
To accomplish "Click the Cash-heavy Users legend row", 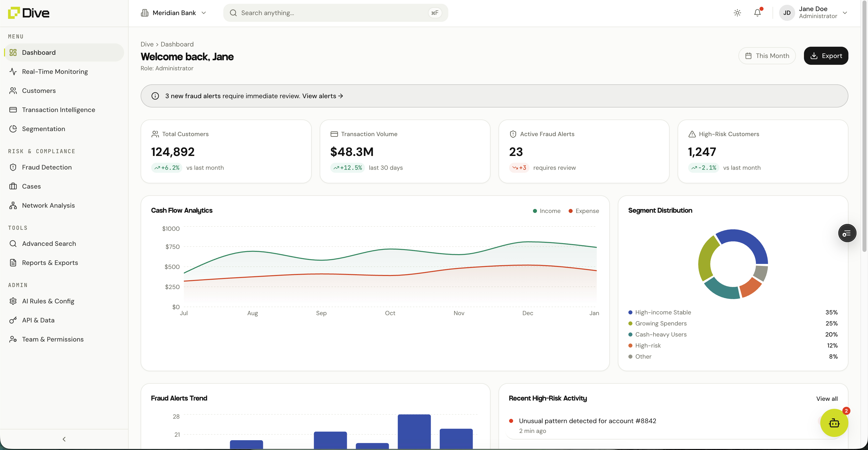I will click(x=733, y=334).
